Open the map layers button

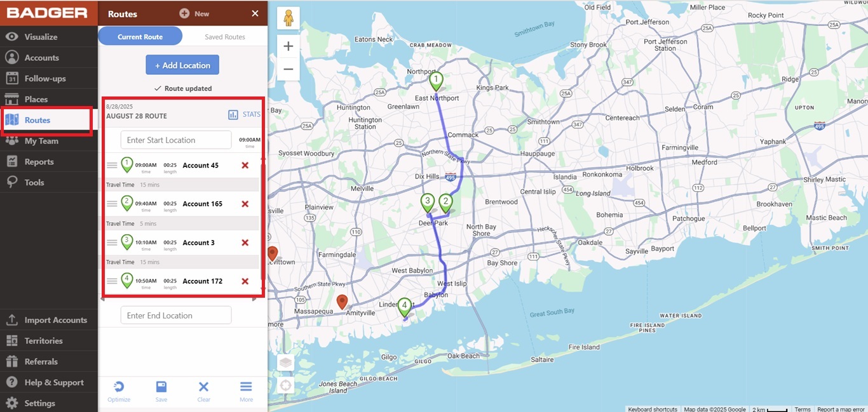[286, 362]
